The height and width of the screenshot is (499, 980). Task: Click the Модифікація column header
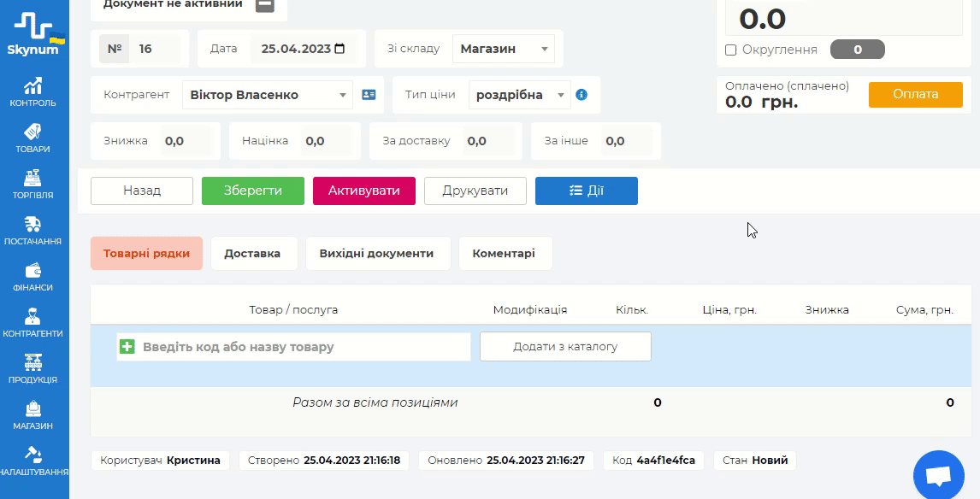pyautogui.click(x=530, y=310)
